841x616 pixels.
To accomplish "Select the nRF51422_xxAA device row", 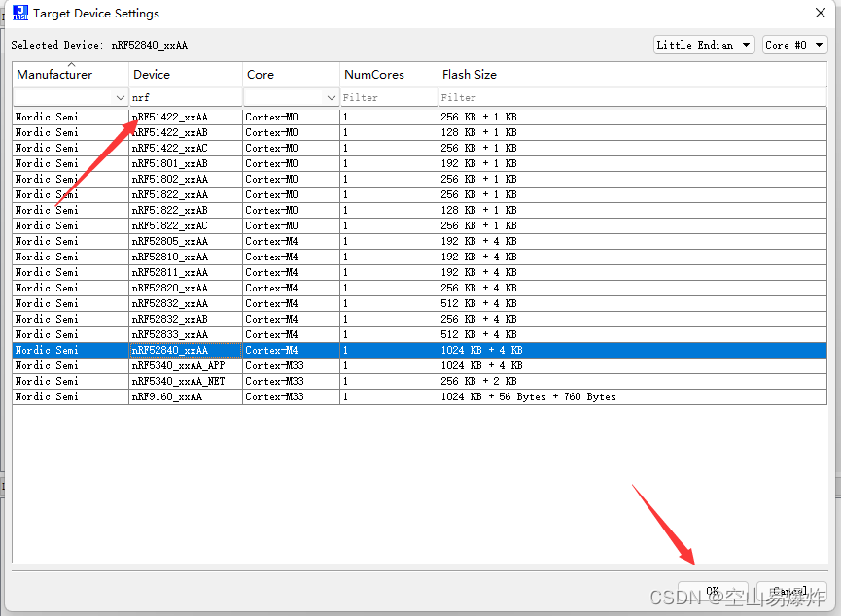I will [419, 117].
